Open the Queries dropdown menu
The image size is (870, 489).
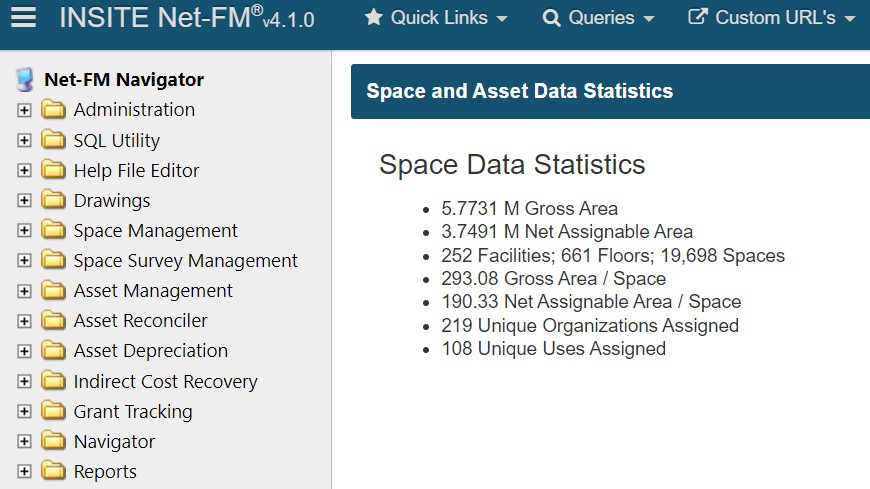pos(599,18)
